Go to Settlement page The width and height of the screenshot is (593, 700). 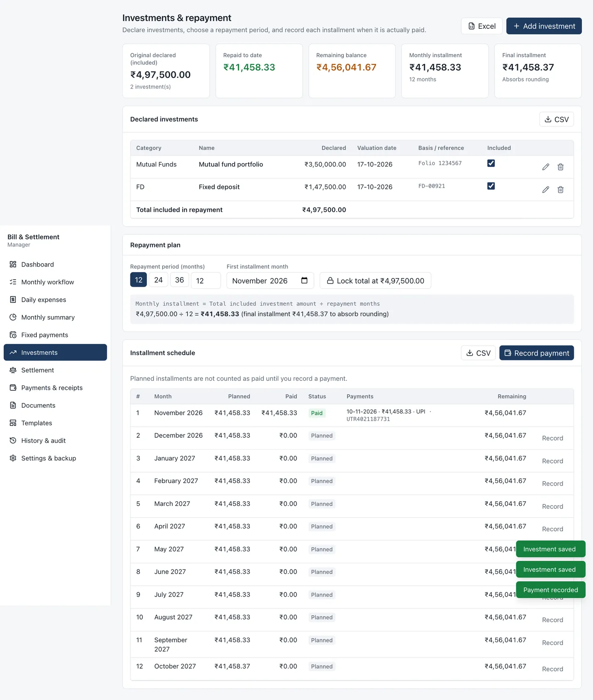point(55,370)
